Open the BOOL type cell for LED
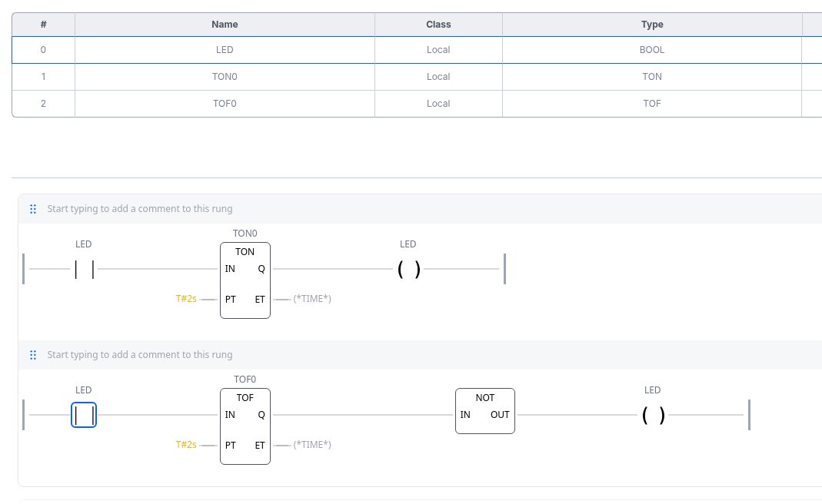 tap(652, 50)
